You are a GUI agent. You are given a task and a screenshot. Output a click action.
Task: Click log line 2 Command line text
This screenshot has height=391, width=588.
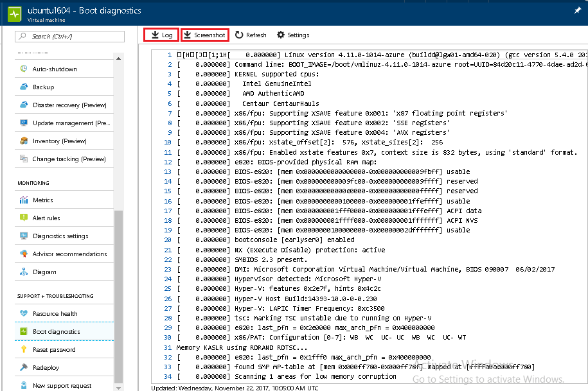click(x=411, y=64)
